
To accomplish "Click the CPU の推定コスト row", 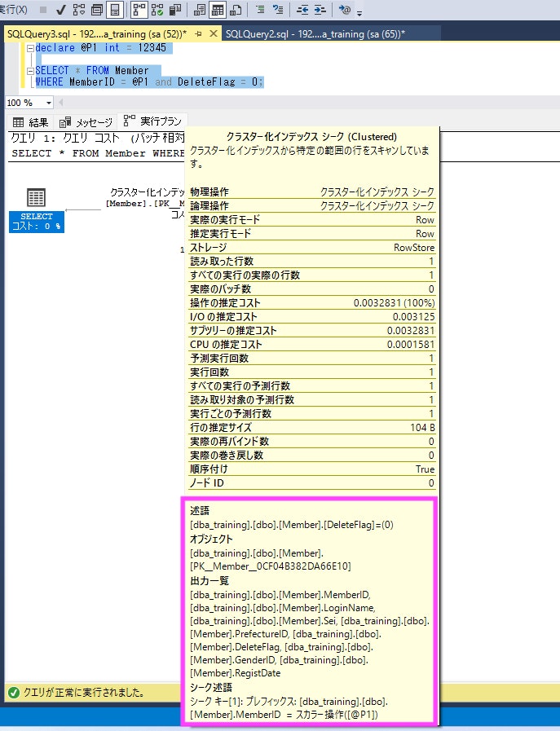I will point(311,345).
